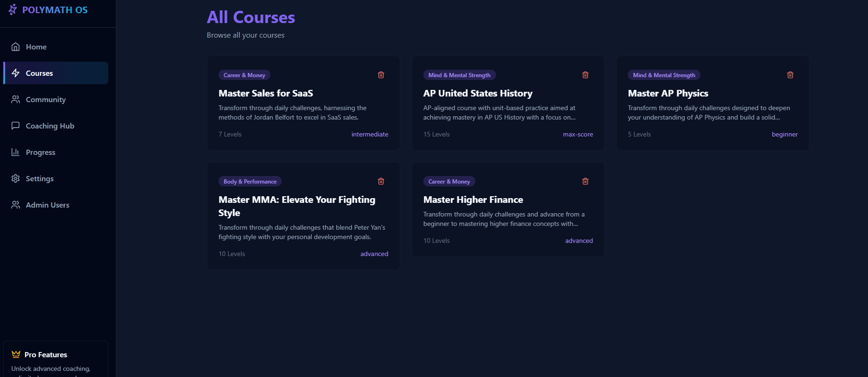The width and height of the screenshot is (868, 377).
Task: Click the Settings gear icon
Action: pyautogui.click(x=16, y=178)
